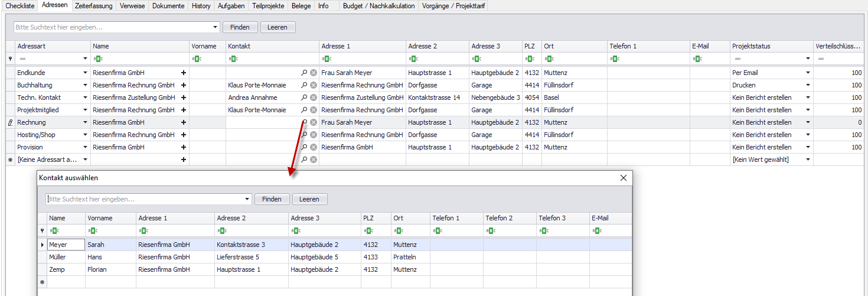
Task: Open contact search magnifier in Buchhaltung row
Action: tap(304, 85)
